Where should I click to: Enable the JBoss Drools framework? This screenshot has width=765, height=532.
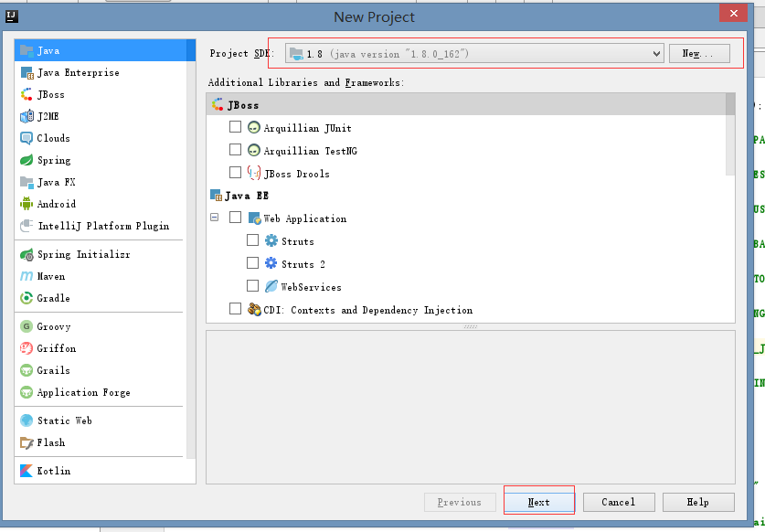(x=235, y=173)
